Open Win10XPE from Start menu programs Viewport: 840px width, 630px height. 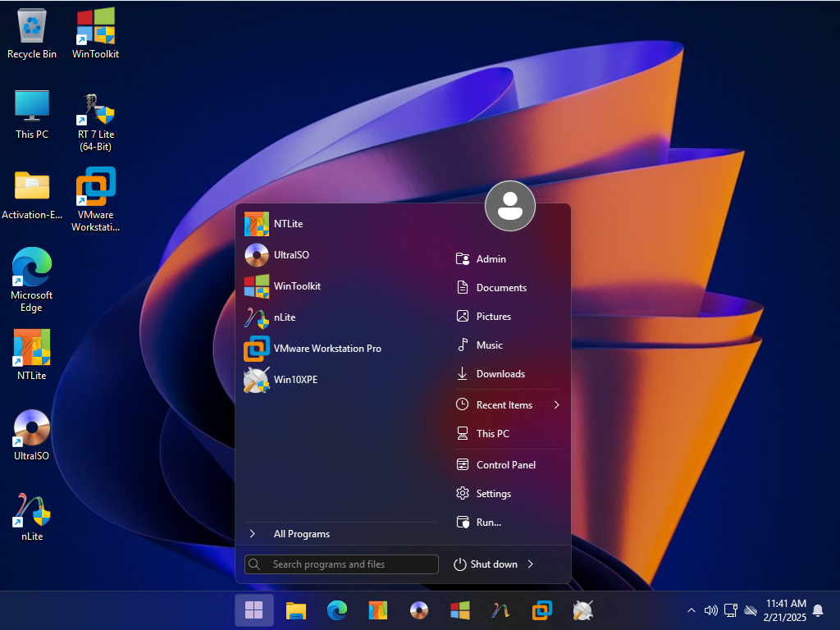[x=340, y=379]
